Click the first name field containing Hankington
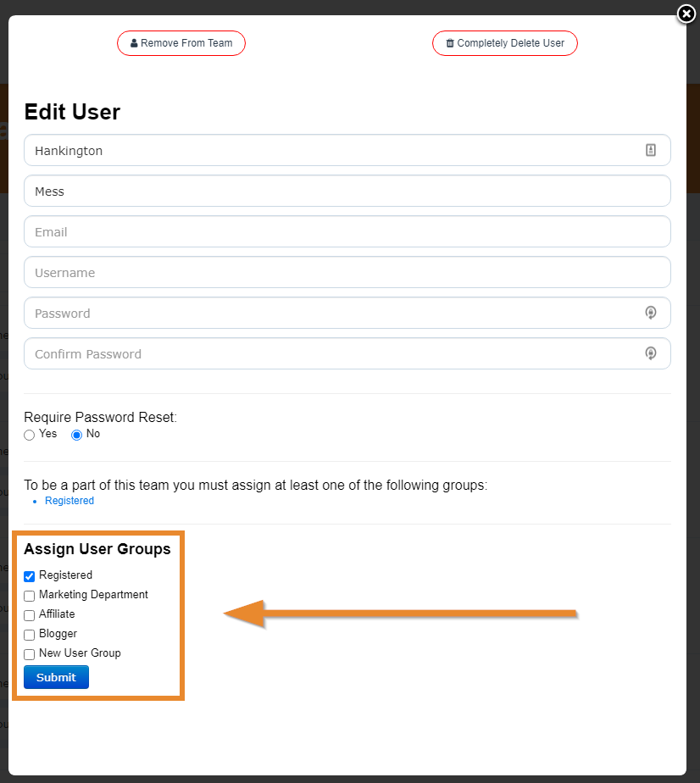 click(x=331, y=151)
